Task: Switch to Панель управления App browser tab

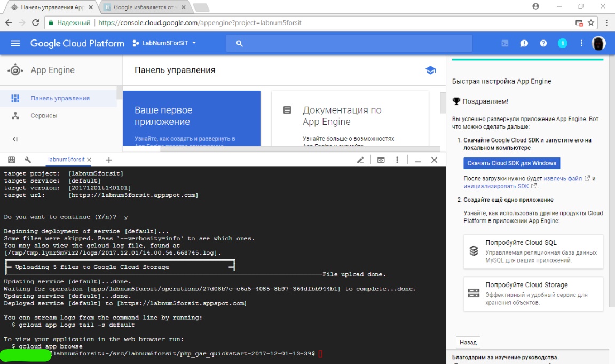Action: [x=51, y=7]
